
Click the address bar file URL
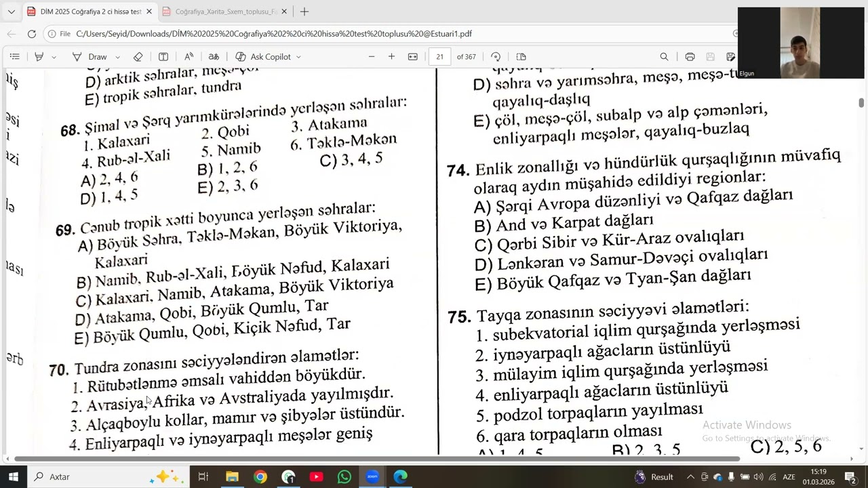274,33
